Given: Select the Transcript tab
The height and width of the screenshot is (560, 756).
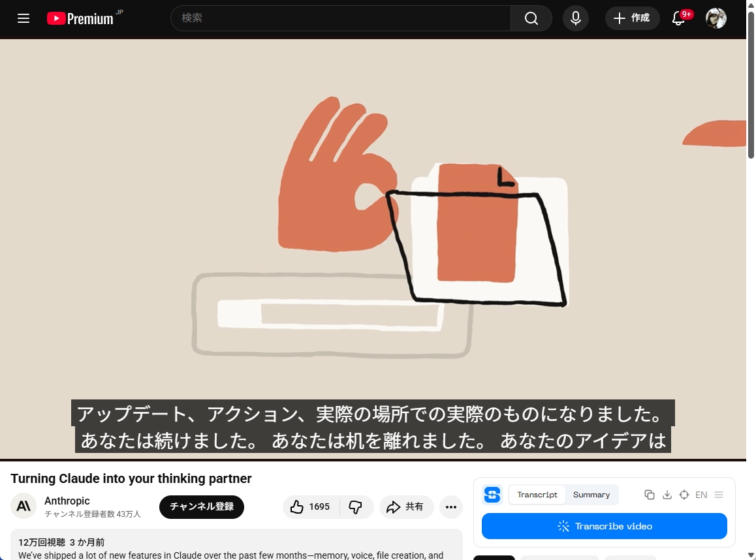Looking at the screenshot, I should click(x=537, y=495).
